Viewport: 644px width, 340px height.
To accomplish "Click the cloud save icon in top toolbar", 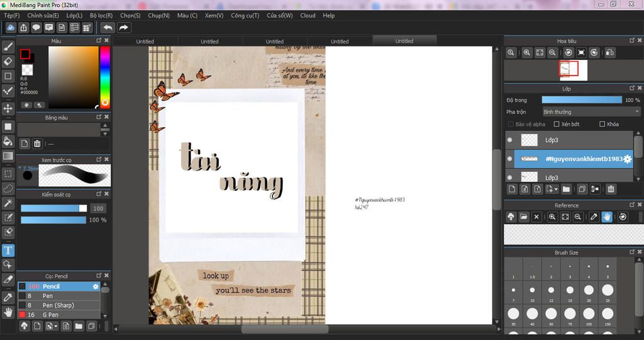I will (11, 28).
